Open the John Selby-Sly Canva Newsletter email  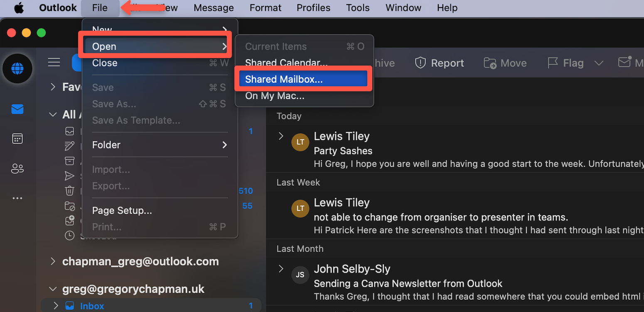click(x=407, y=283)
